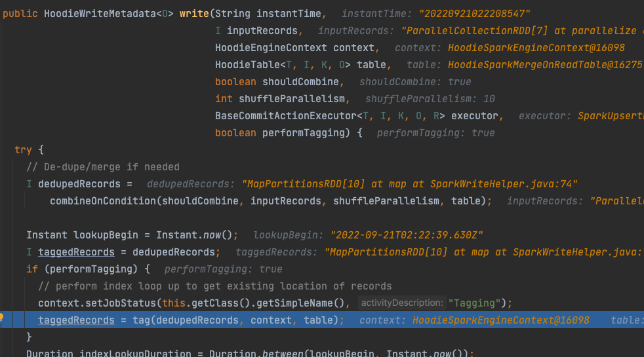The height and width of the screenshot is (357, 644).
Task: Click the HoodieSparkEngineContext@16098 value beside context parameter
Action: [x=536, y=48]
